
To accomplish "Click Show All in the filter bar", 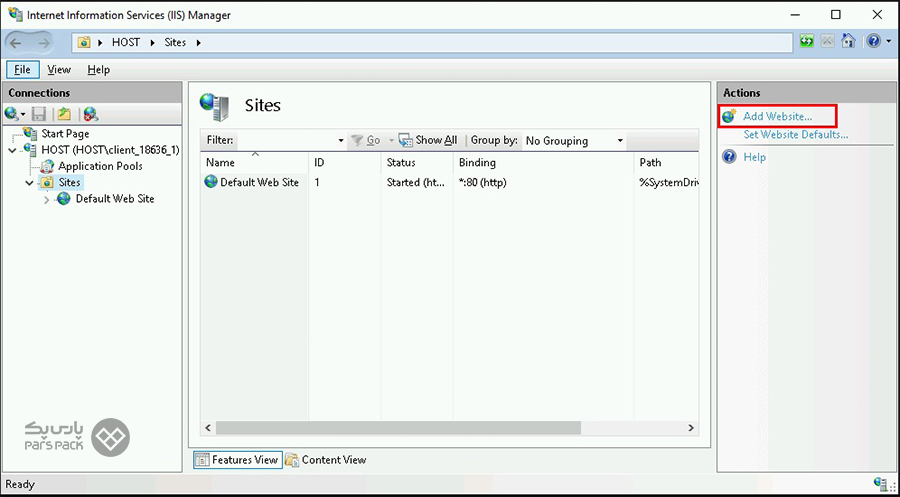I will [x=428, y=140].
